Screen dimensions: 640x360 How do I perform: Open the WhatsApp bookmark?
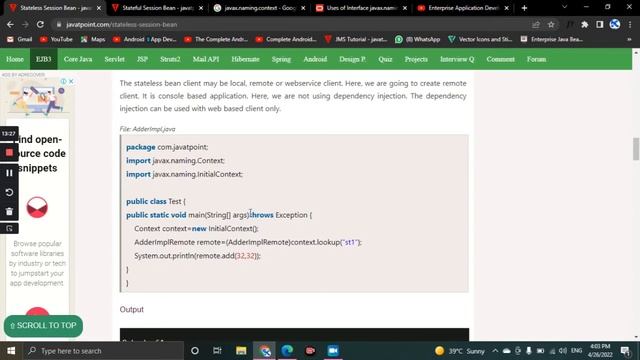point(418,39)
